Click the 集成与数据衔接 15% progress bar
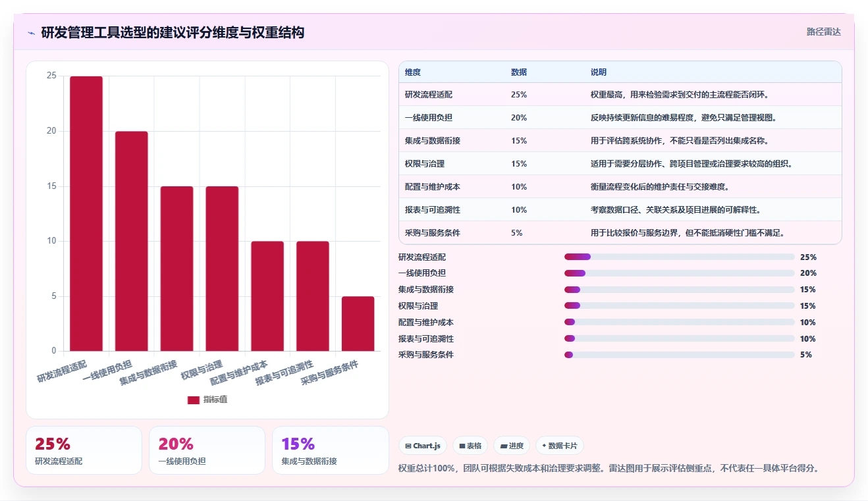Screen dimensions: 868x501 pyautogui.click(x=680, y=290)
